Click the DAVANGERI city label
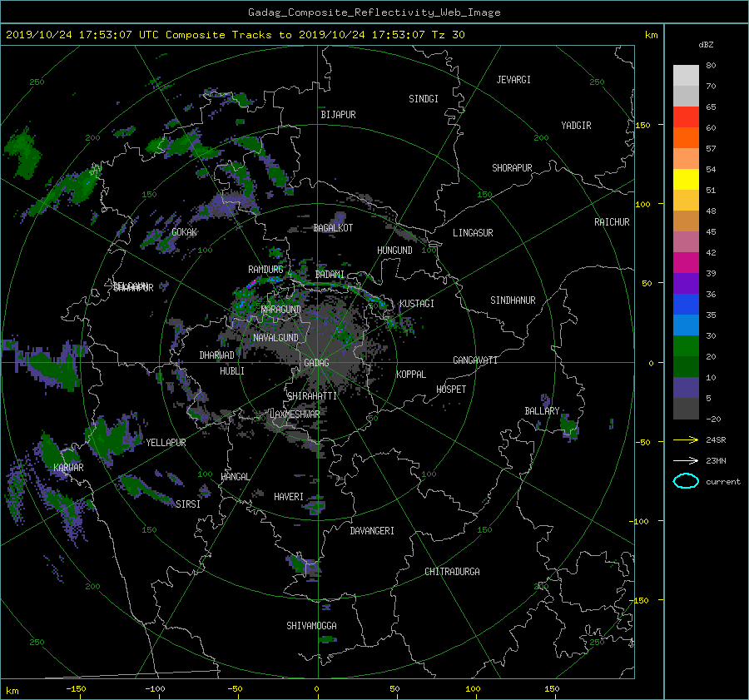 (x=372, y=531)
